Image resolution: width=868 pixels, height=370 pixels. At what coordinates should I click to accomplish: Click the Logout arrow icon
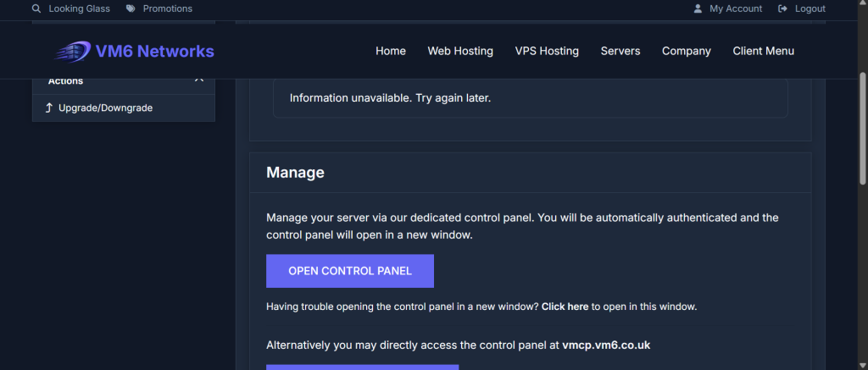point(782,8)
